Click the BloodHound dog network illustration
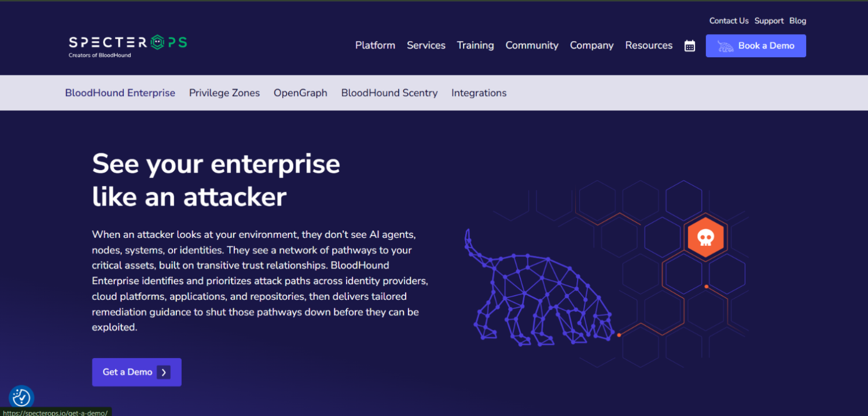The height and width of the screenshot is (416, 868). click(539, 289)
